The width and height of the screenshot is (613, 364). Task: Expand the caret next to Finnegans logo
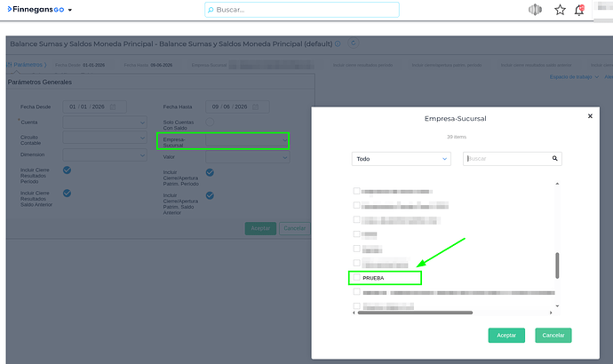70,10
